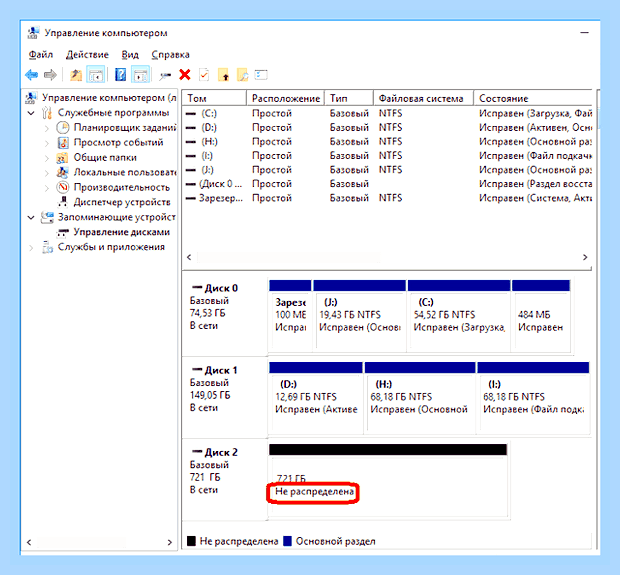Viewport: 620px width, 575px height.
Task: Select the (H:) volume row
Action: tap(388, 142)
